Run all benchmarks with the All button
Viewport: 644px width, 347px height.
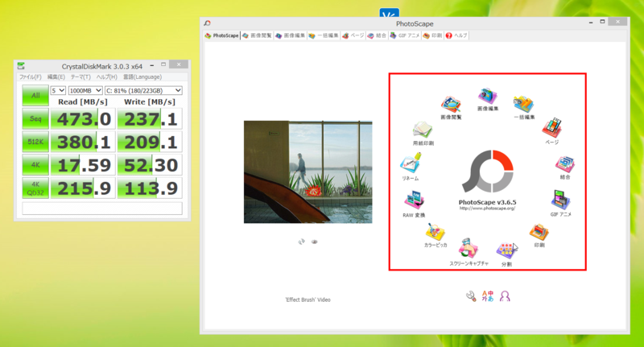[x=35, y=95]
